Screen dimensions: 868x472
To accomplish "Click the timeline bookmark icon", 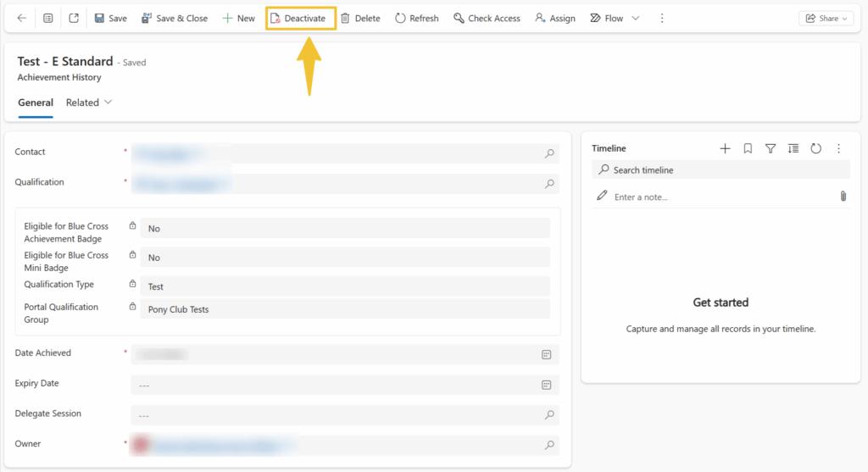I will [x=748, y=148].
